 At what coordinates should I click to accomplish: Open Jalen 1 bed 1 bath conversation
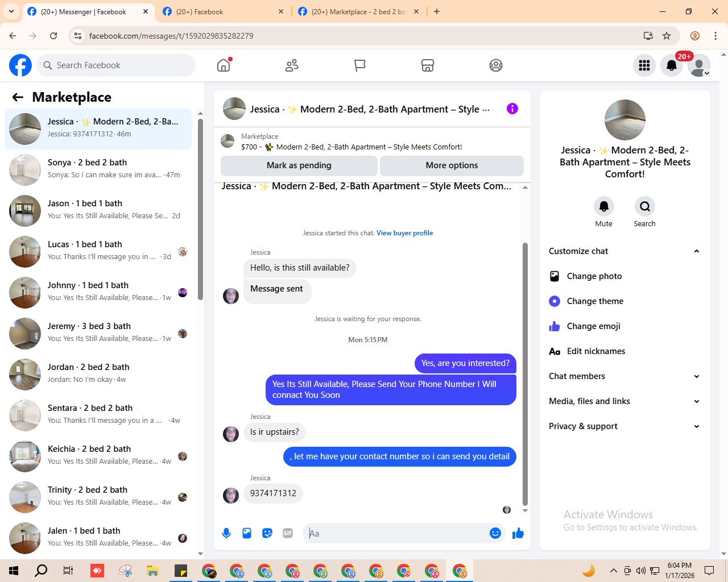98,538
